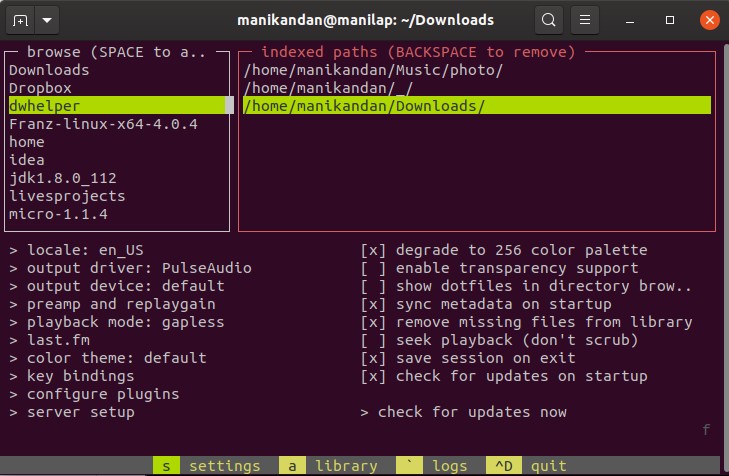Select idea folder in browse list
729x476 pixels.
pos(117,160)
